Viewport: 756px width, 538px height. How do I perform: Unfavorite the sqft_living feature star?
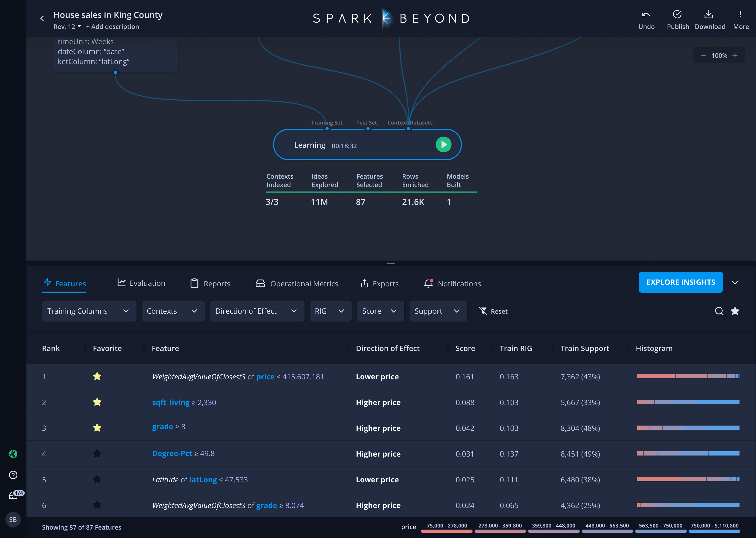click(x=97, y=402)
